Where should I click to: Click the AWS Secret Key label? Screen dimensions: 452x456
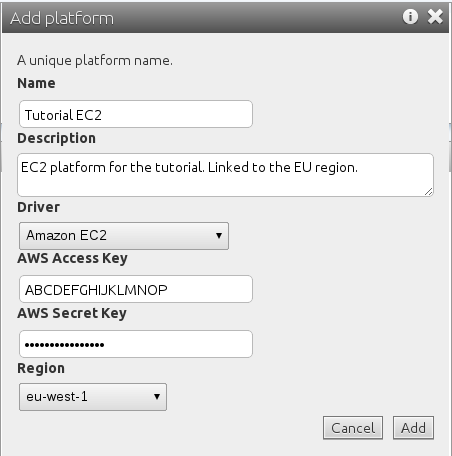[72, 314]
